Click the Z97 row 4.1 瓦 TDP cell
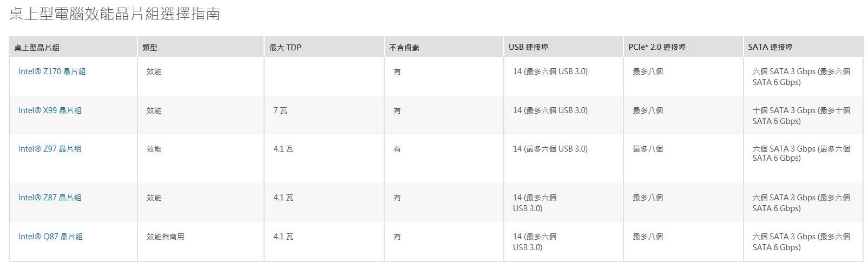Screen dimensions: 868x268 click(x=284, y=149)
